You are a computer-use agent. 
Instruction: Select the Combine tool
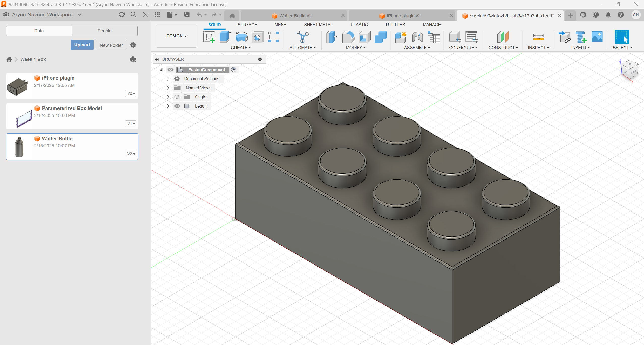point(380,37)
